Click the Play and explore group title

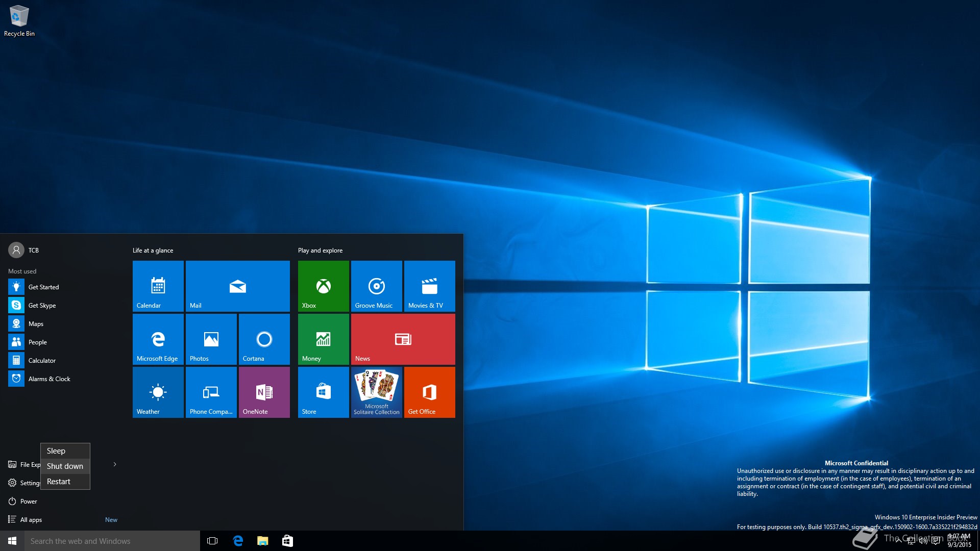pos(320,251)
